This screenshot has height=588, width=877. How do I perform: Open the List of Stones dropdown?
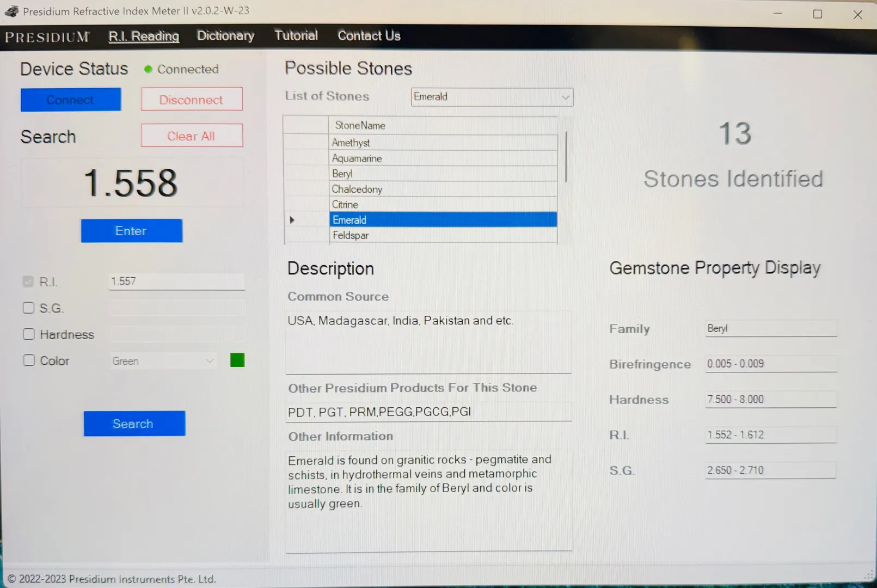coord(565,97)
